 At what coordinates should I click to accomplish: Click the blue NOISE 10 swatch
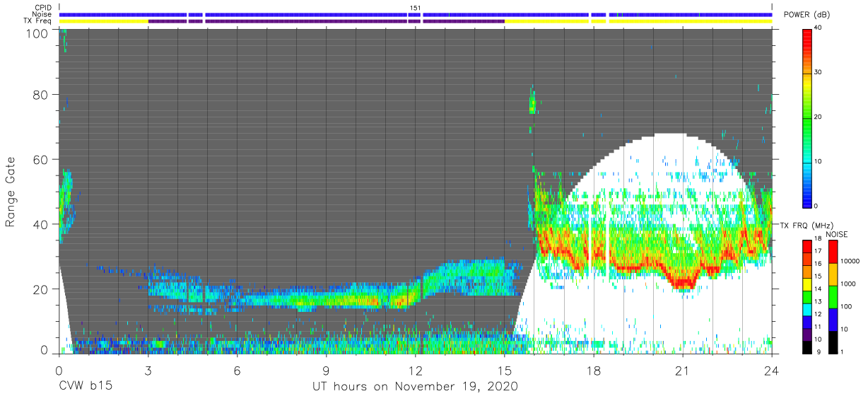pos(832,320)
